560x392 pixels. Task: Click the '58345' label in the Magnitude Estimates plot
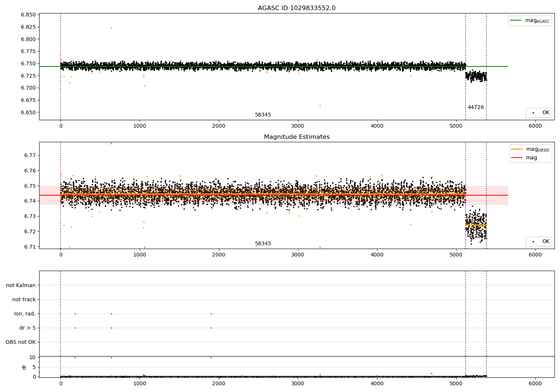263,244
